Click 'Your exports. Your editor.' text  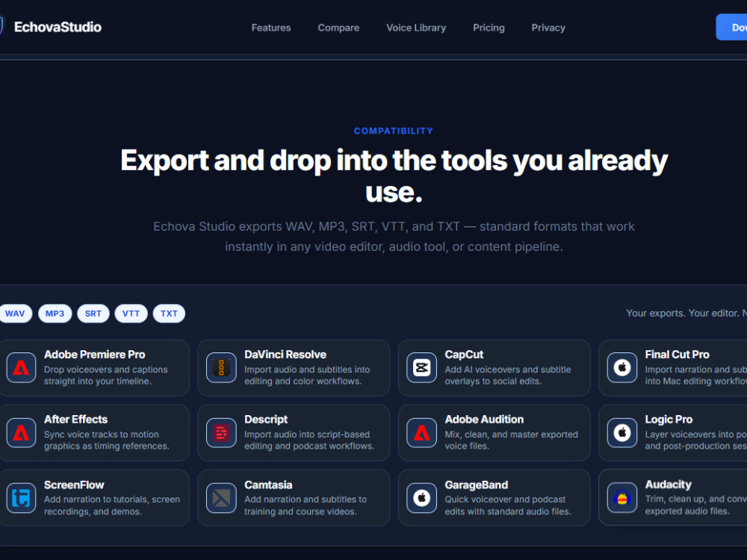coord(686,313)
